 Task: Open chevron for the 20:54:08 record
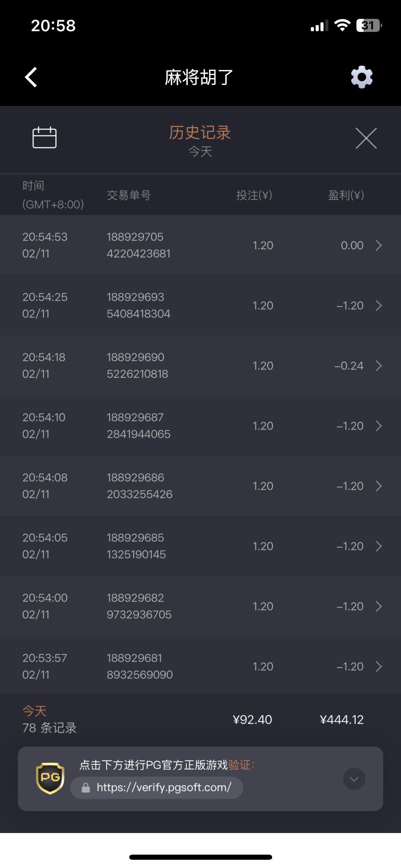tap(379, 486)
